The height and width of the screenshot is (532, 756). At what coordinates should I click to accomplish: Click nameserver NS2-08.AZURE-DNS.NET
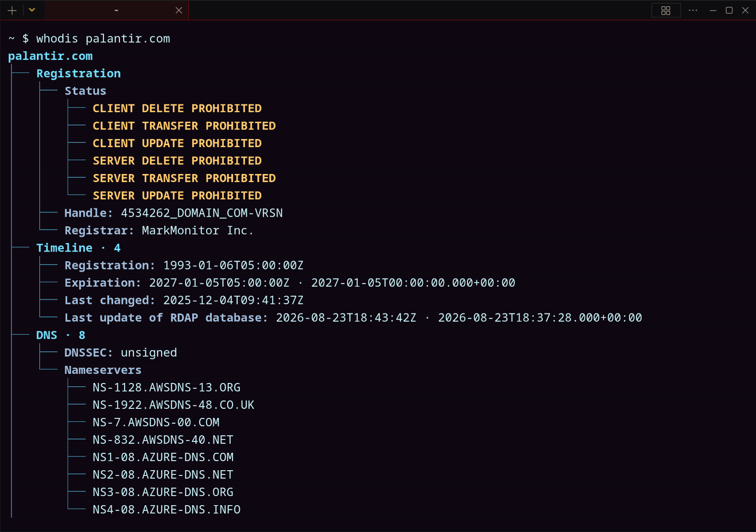163,475
